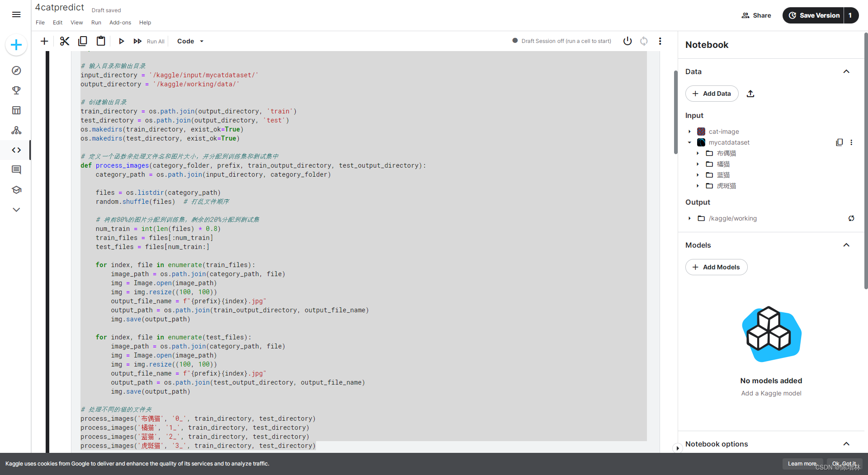Open Learn graduation cap icon

(x=16, y=190)
